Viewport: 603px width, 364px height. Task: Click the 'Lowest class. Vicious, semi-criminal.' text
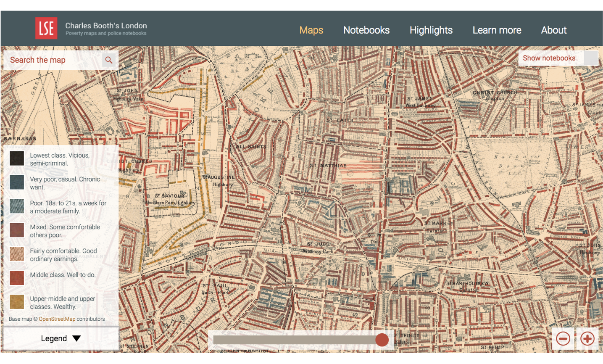tap(60, 159)
